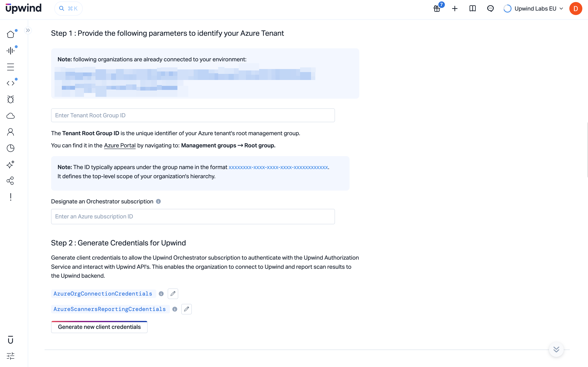This screenshot has width=588, height=367.
Task: Open the code brackets sidebar icon
Action: pos(10,83)
